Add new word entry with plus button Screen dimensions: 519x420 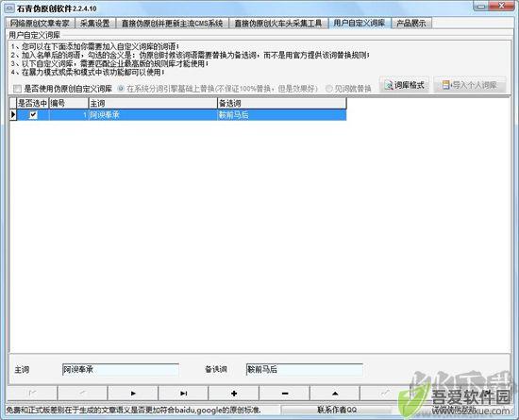click(x=234, y=394)
